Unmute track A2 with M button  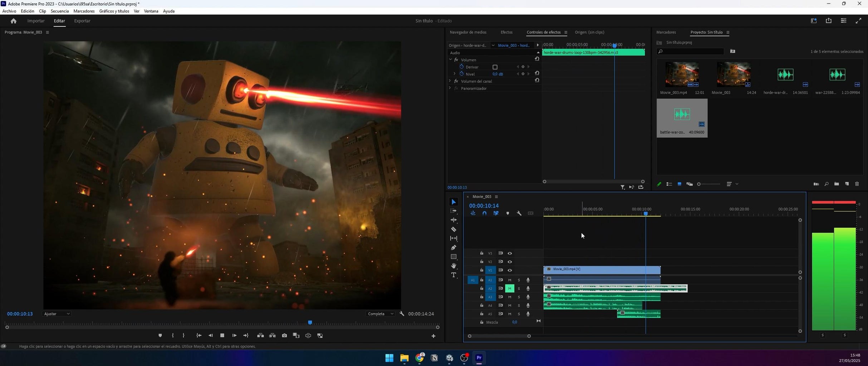click(x=510, y=288)
